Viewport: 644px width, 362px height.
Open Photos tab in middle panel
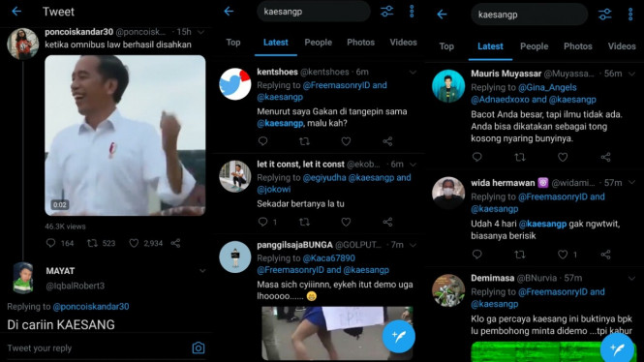[360, 43]
